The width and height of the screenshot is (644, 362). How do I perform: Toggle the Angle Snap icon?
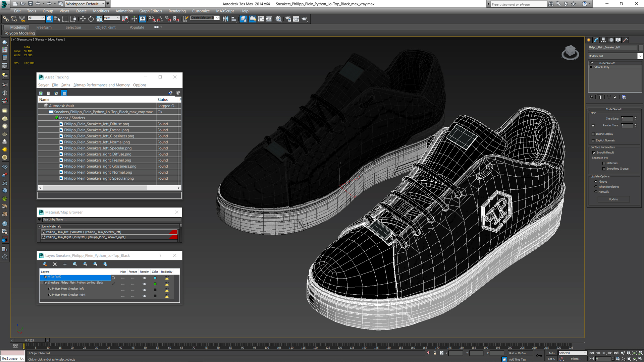pyautogui.click(x=160, y=19)
